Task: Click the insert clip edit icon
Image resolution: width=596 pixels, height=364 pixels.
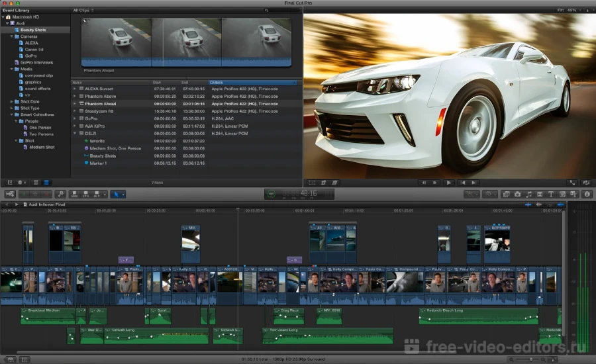Action: tap(85, 194)
